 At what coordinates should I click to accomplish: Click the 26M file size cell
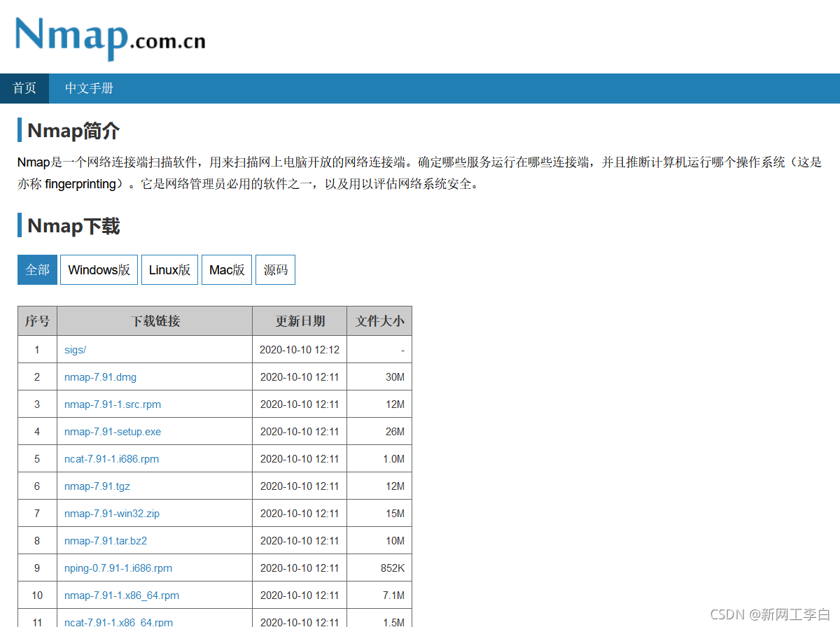pyautogui.click(x=379, y=432)
